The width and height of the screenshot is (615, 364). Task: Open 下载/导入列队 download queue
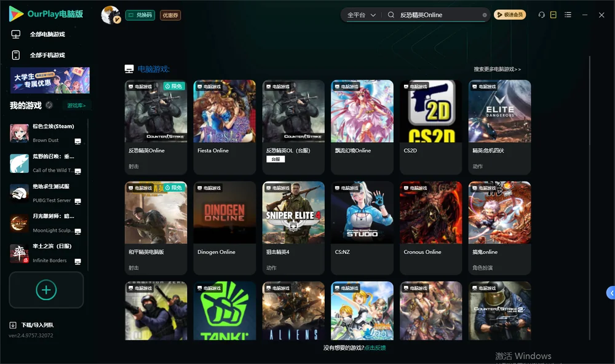coord(38,325)
